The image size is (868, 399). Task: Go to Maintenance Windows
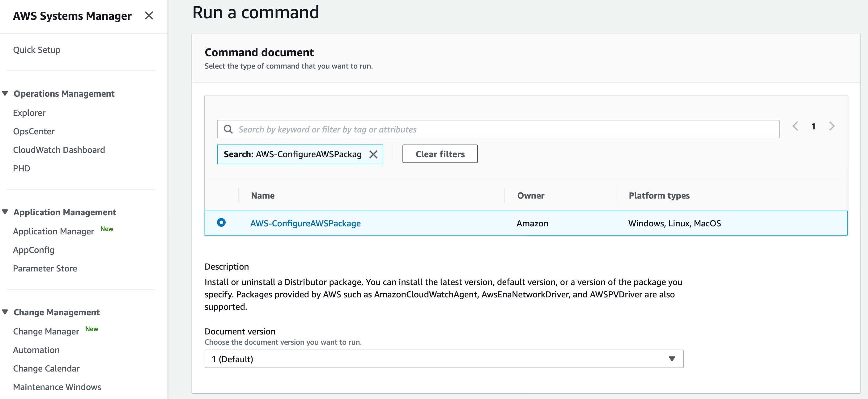pyautogui.click(x=57, y=387)
